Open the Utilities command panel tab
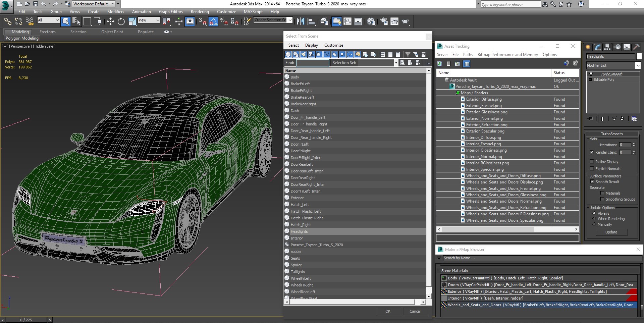 (x=636, y=47)
